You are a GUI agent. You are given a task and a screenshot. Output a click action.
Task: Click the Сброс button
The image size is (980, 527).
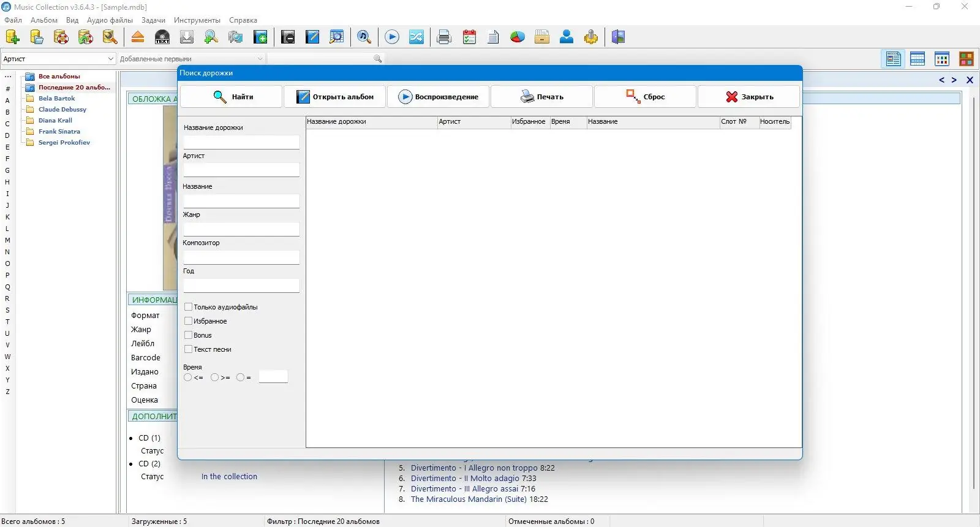[x=645, y=97]
